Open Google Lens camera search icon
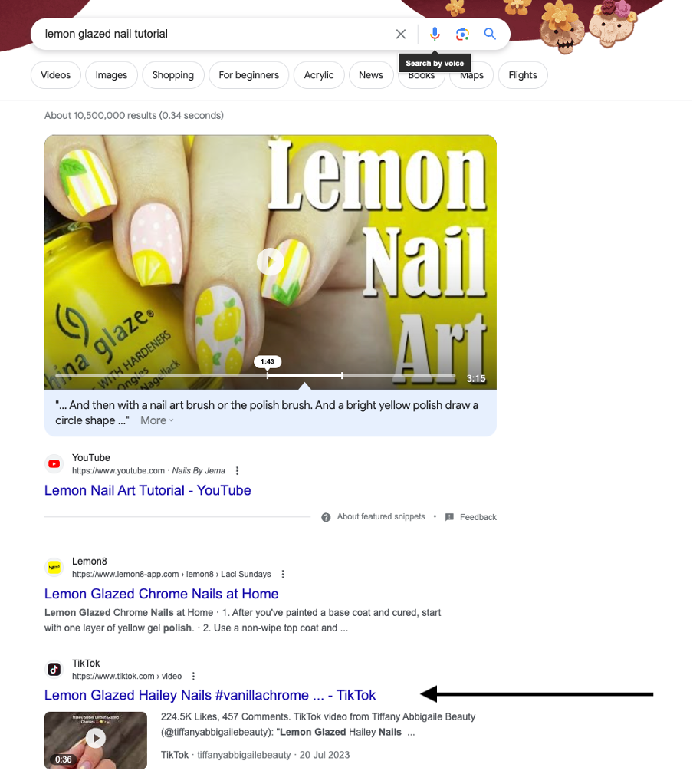Image resolution: width=693 pixels, height=784 pixels. click(x=463, y=34)
